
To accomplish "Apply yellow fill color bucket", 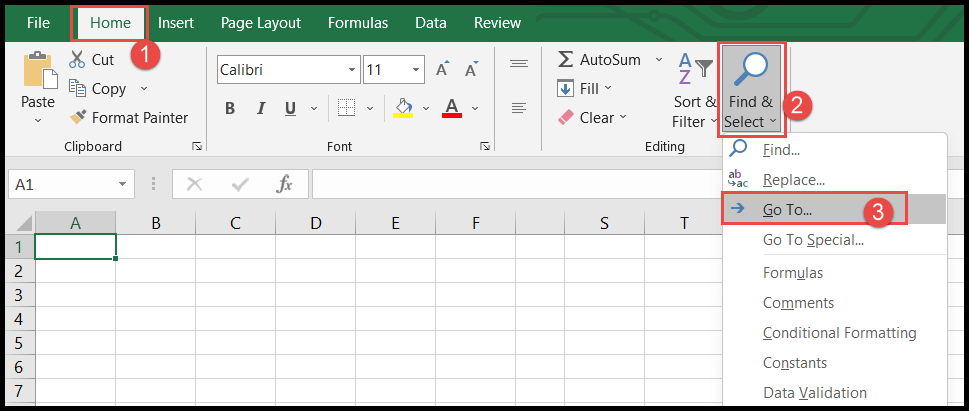I will coord(404,108).
